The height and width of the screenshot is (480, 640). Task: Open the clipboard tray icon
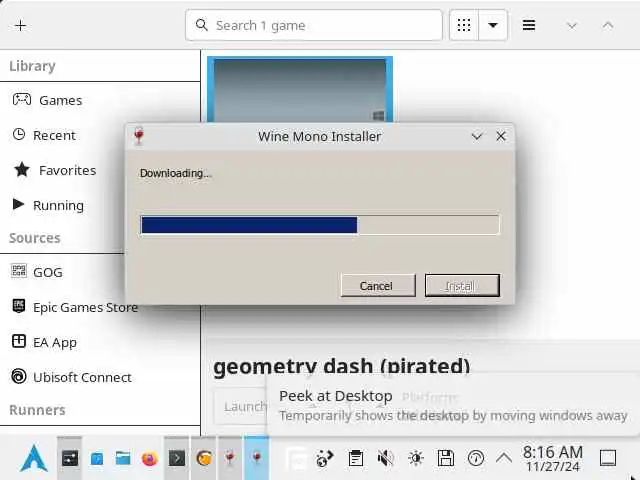356,458
